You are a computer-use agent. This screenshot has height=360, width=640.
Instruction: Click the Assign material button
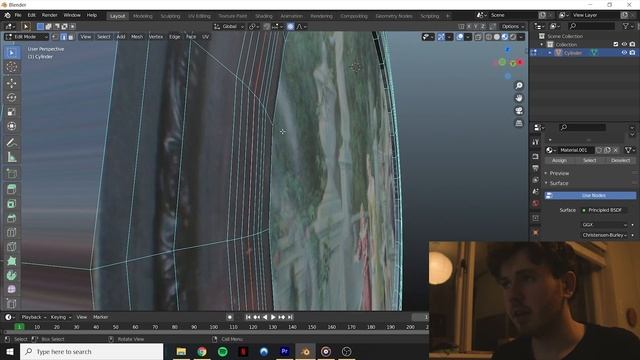click(x=559, y=160)
